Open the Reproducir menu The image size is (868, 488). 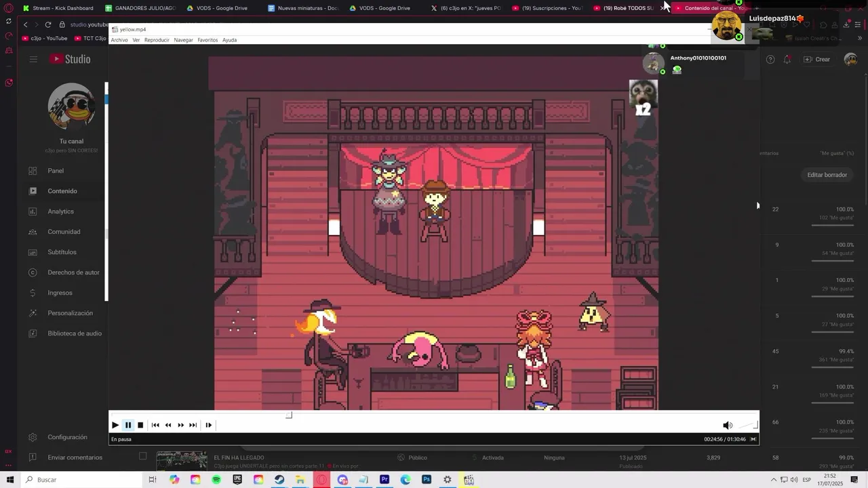[x=157, y=40]
